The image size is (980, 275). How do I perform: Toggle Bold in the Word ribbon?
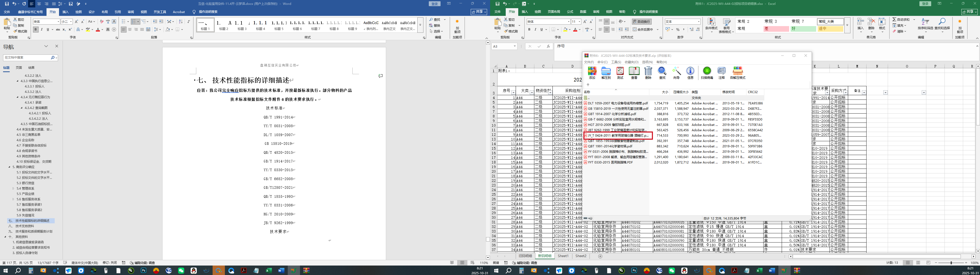(x=35, y=29)
